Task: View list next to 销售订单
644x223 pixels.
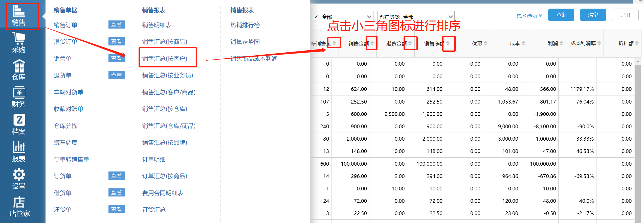Action: pyautogui.click(x=117, y=25)
